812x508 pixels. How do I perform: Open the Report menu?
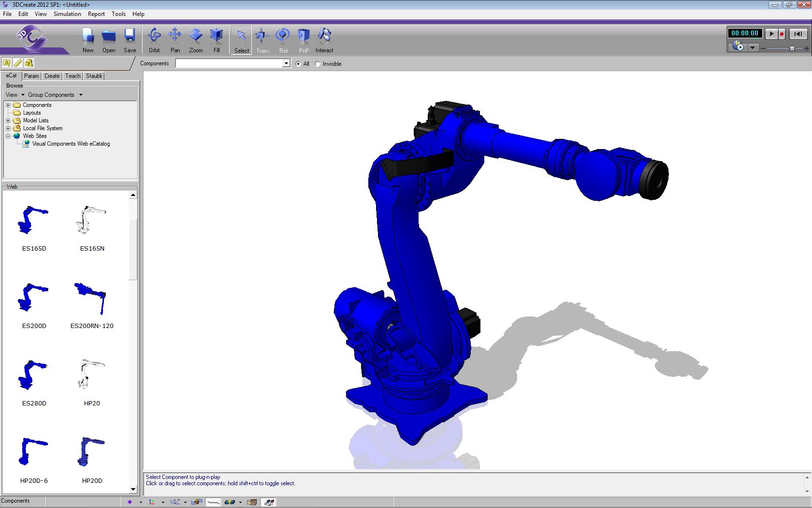(96, 14)
